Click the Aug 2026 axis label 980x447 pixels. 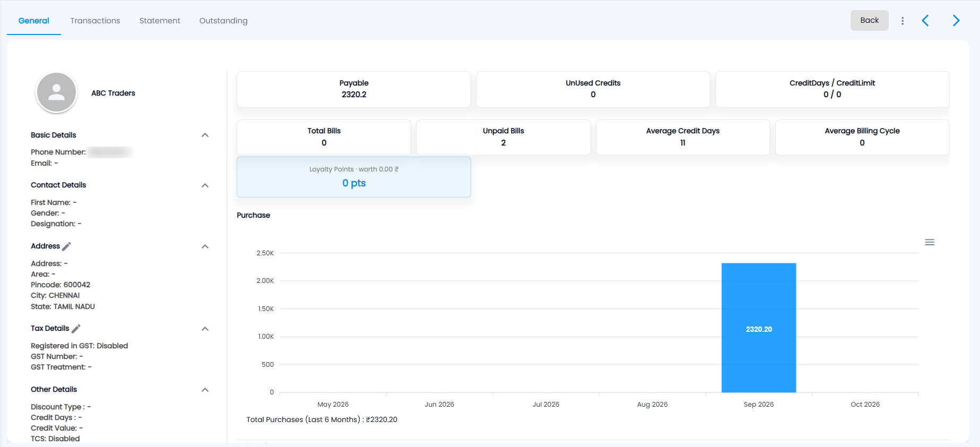652,405
